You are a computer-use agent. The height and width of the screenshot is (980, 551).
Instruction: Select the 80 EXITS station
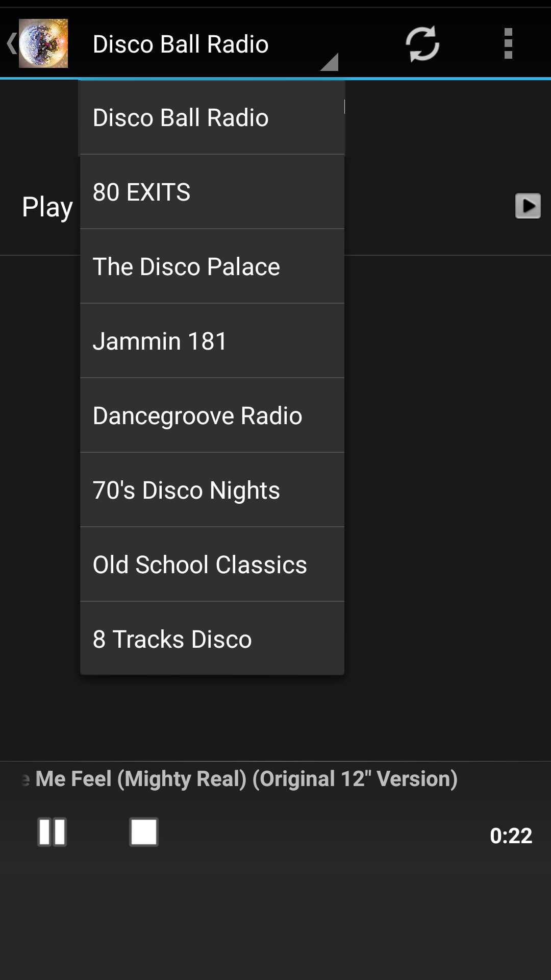(x=212, y=191)
